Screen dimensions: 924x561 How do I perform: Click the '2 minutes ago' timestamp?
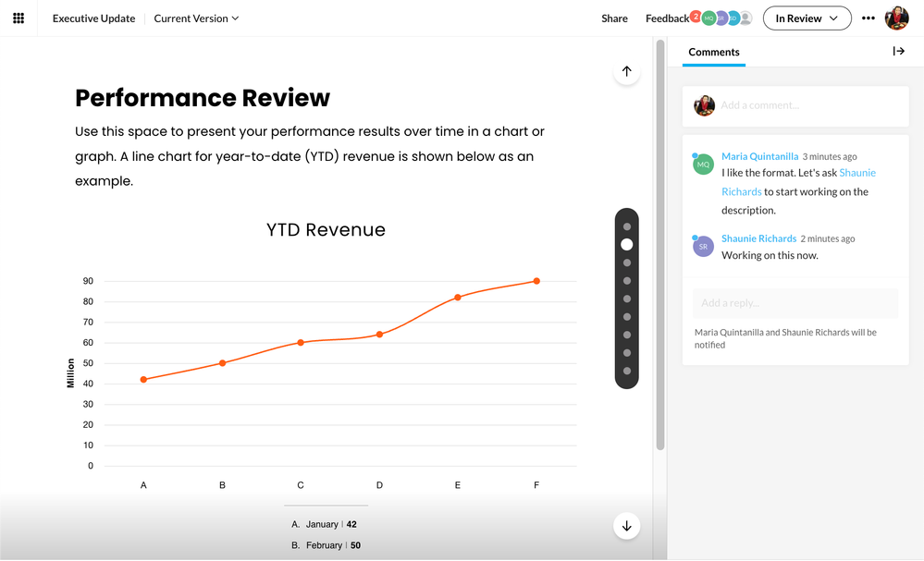pos(828,239)
